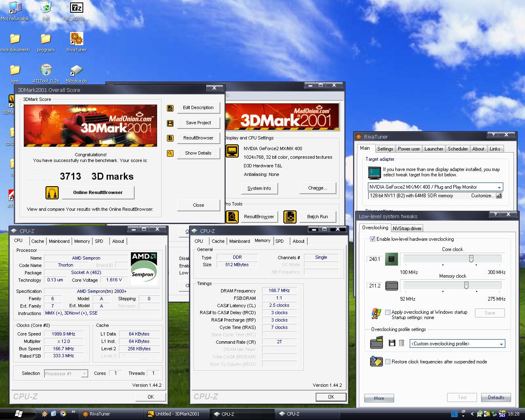Select Untitled - 3DMark2001 taskbar button
The height and width of the screenshot is (420, 525).
pos(177,414)
